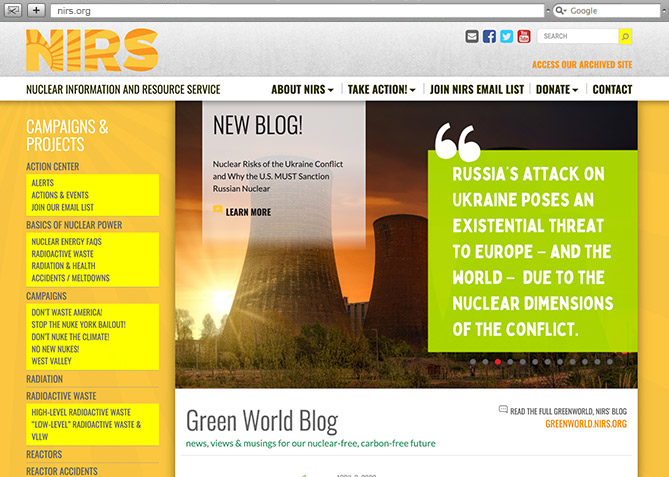Open Don't Nuke the Climate! campaign
Screen dimensions: 669x477
(x=70, y=337)
